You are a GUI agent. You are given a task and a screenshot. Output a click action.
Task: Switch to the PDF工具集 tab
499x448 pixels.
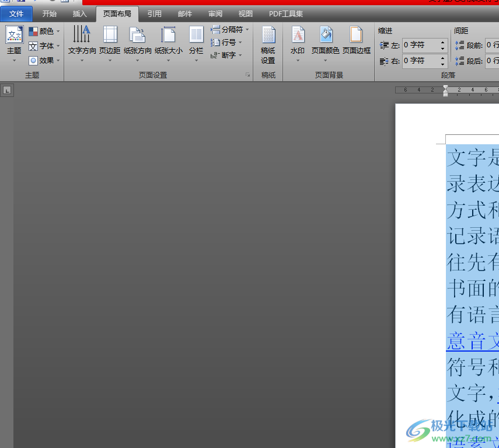pos(286,13)
